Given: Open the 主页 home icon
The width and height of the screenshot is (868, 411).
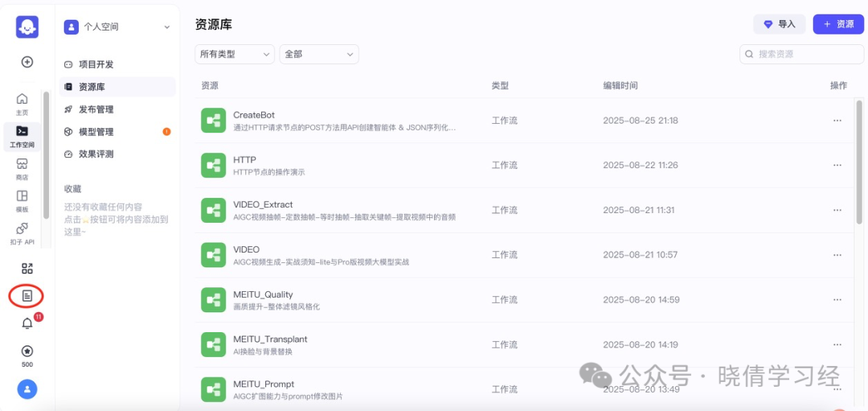Looking at the screenshot, I should [x=23, y=104].
